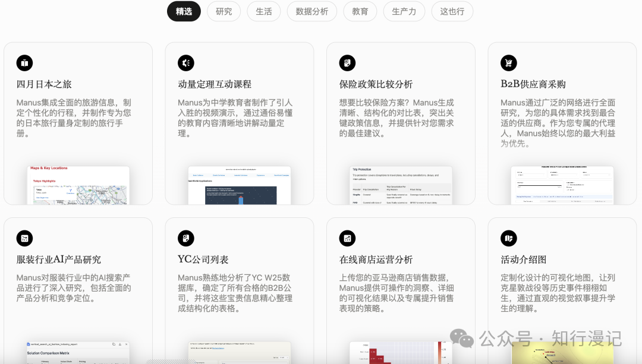Click the description starting 想要比较保险方案
This screenshot has height=364, width=642.
click(396, 118)
